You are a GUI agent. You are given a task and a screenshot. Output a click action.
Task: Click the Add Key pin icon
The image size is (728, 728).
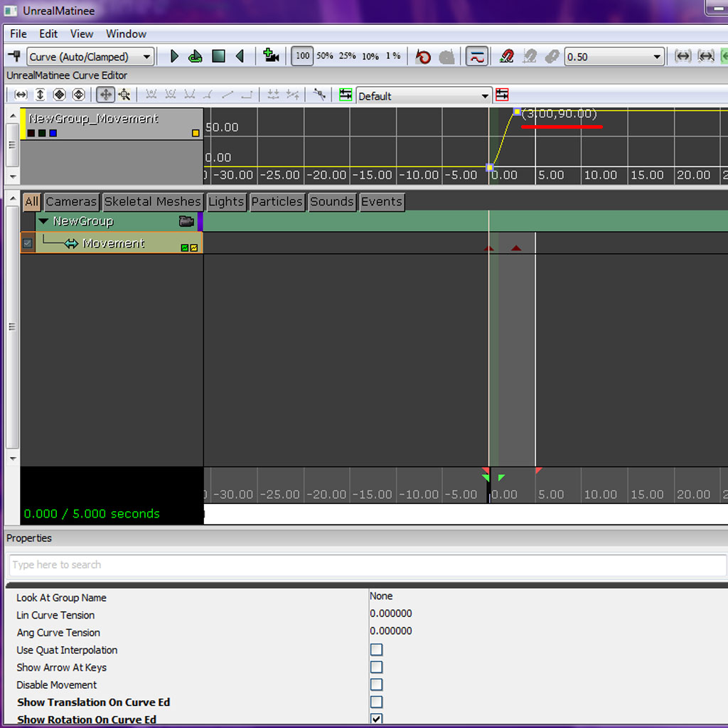tap(14, 57)
